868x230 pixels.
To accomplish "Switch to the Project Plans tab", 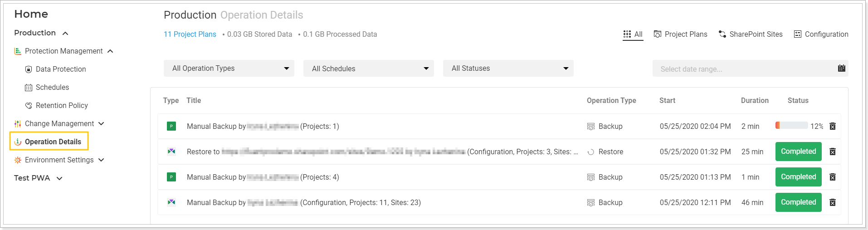I will pyautogui.click(x=680, y=34).
